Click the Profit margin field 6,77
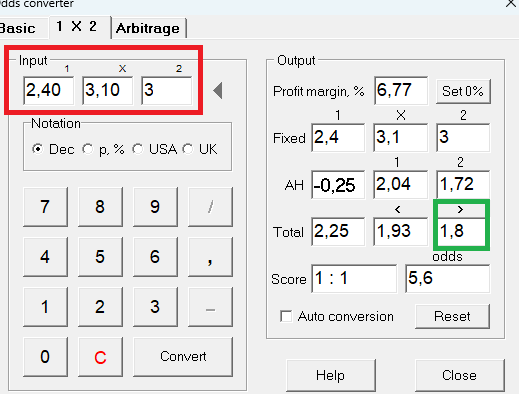519x394 pixels. [401, 90]
